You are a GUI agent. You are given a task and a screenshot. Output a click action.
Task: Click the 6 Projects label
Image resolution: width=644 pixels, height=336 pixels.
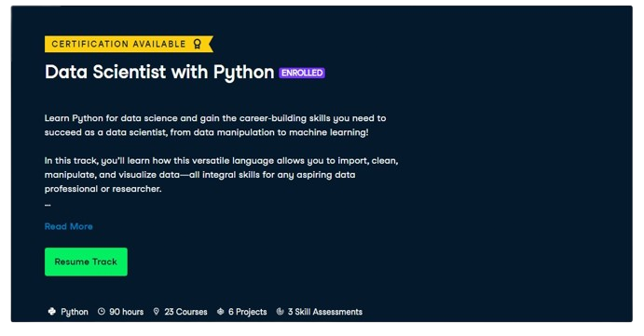pyautogui.click(x=248, y=312)
